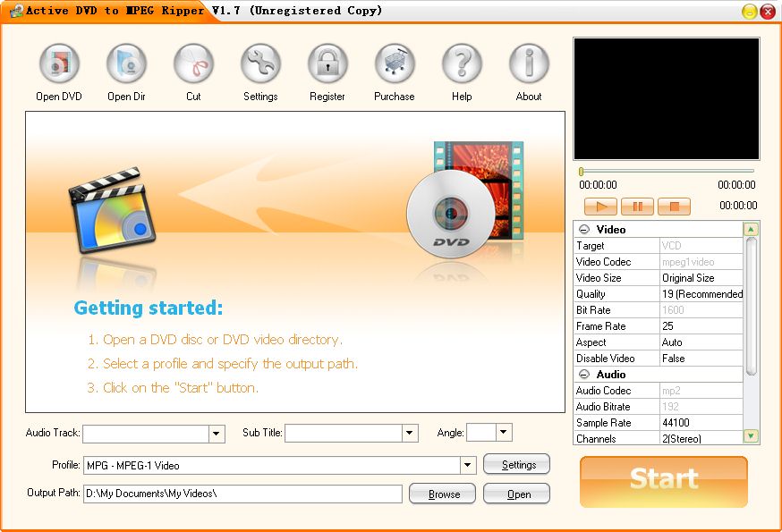The image size is (782, 532).
Task: Open the Angle dropdown
Action: coord(504,432)
